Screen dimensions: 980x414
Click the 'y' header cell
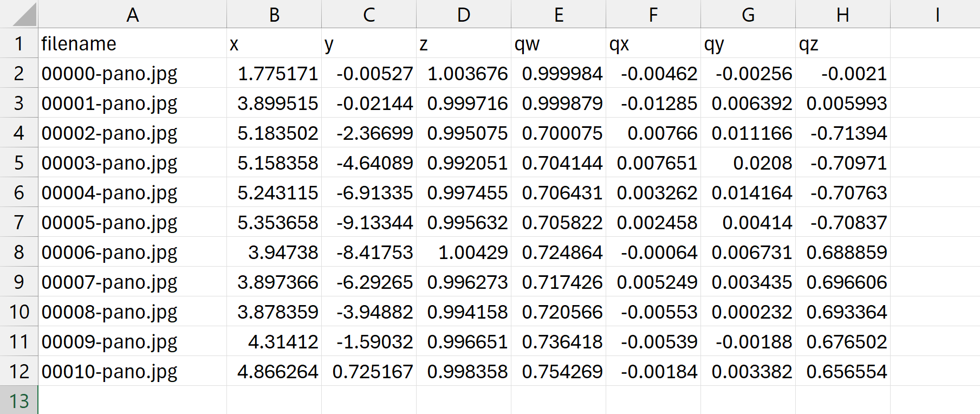click(x=369, y=43)
